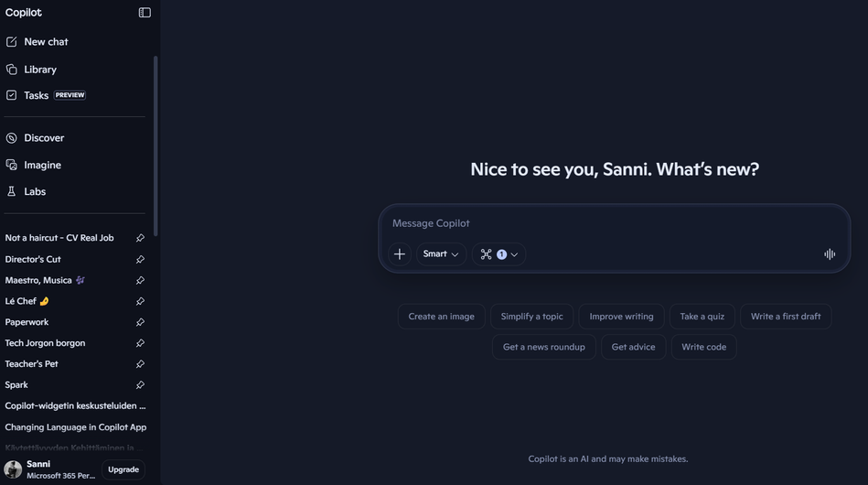Toggle the pin on the Spark conversation
Image resolution: width=868 pixels, height=485 pixels.
click(x=140, y=384)
